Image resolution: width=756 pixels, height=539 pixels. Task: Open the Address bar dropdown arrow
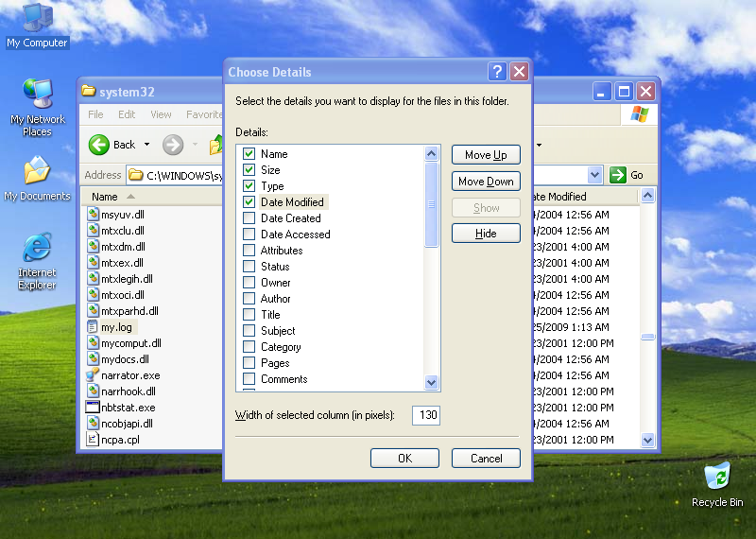click(595, 175)
